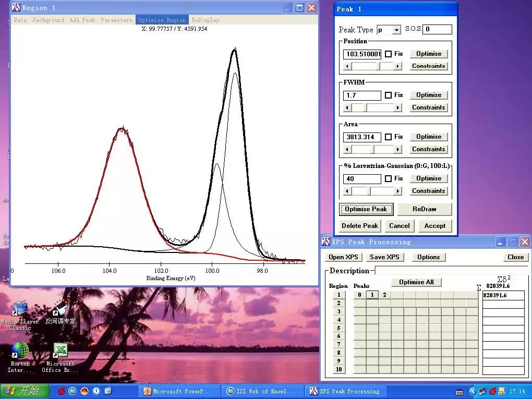Click the Area slider track
This screenshot has width=532, height=399.
click(x=372, y=149)
